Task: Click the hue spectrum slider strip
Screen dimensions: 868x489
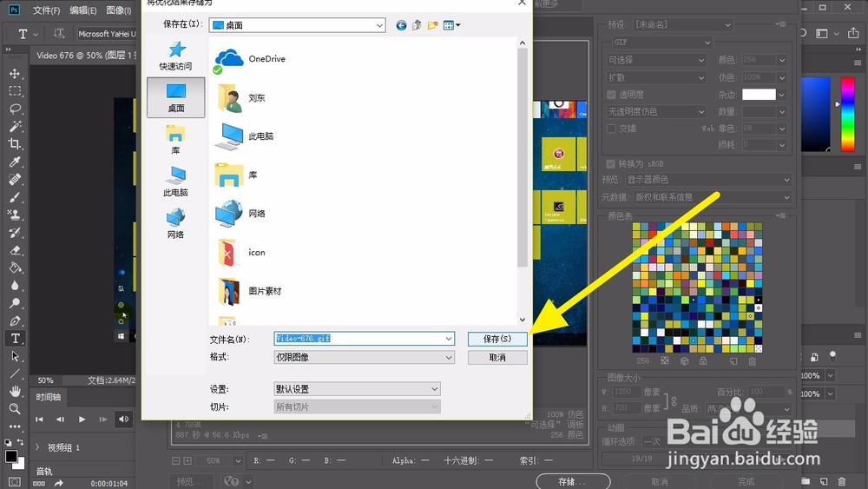Action: (x=847, y=114)
